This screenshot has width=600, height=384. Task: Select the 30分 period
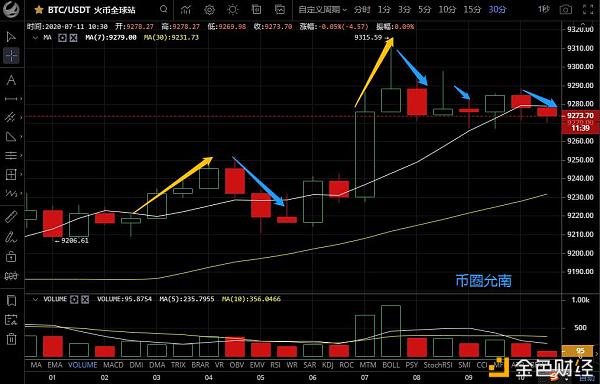tap(497, 10)
